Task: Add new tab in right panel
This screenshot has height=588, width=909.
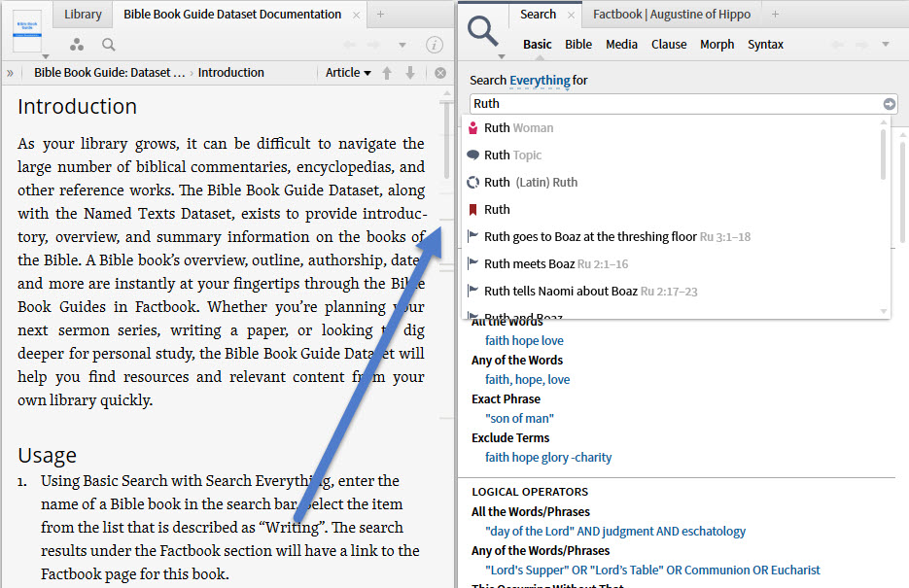Action: pos(775,15)
